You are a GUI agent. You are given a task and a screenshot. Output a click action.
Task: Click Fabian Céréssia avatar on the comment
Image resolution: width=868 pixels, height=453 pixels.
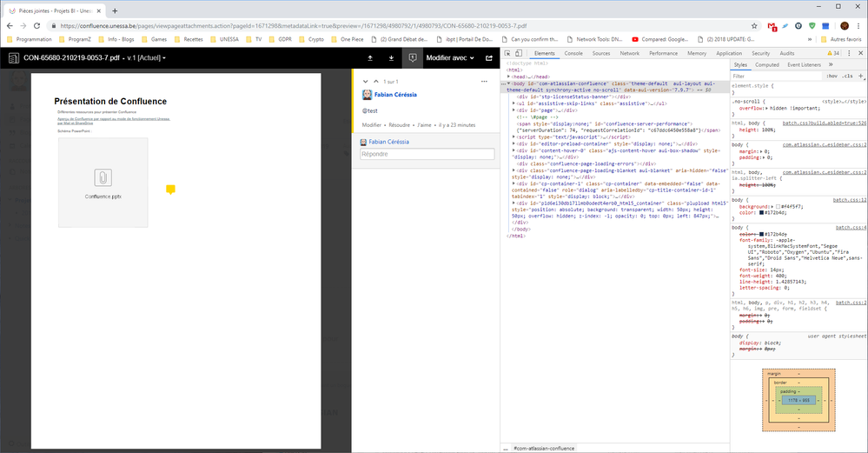click(x=367, y=95)
